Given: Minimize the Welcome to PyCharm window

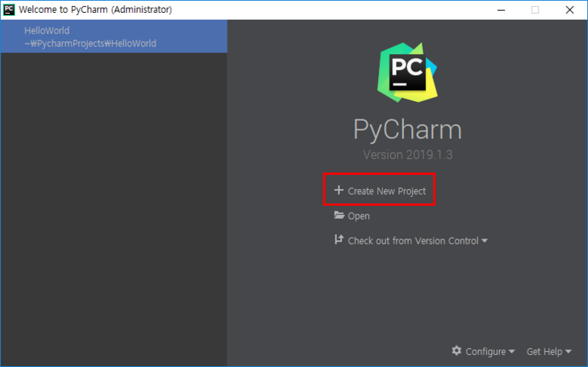Looking at the screenshot, I should pos(501,10).
